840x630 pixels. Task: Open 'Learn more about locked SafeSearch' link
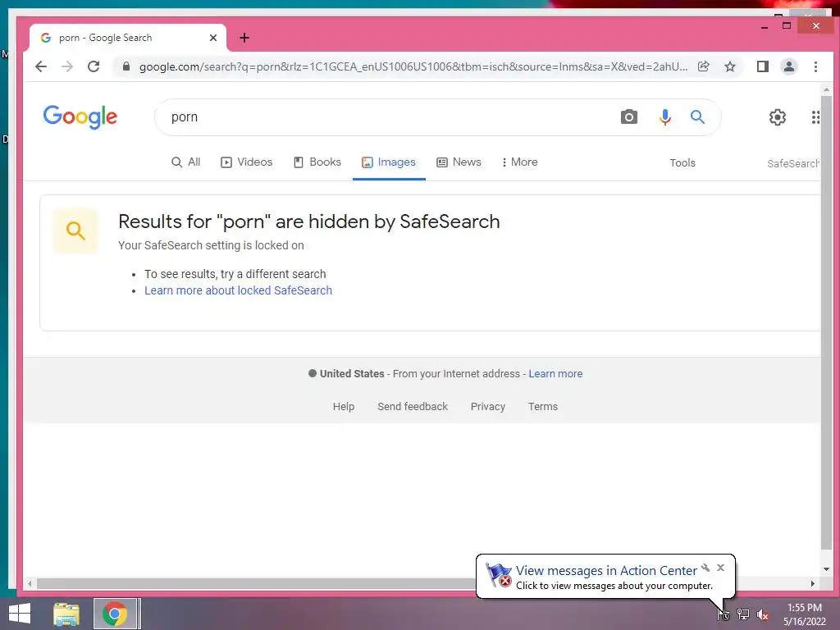(239, 290)
